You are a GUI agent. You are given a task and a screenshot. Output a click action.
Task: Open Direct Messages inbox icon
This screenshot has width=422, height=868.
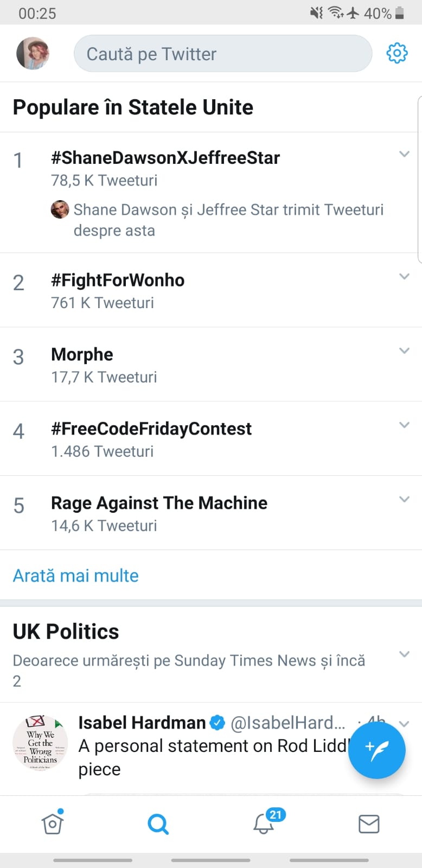tap(369, 824)
